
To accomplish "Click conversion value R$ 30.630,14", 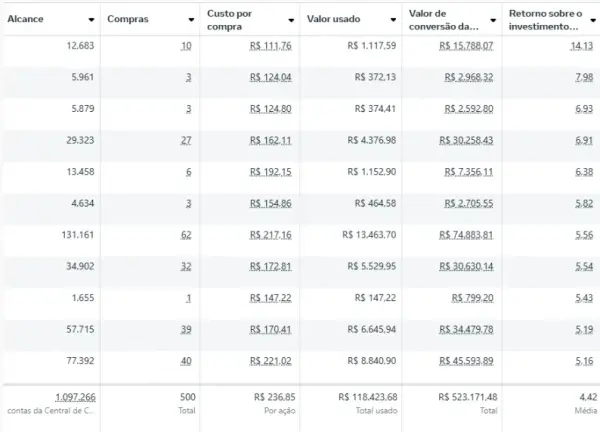I will pyautogui.click(x=466, y=266).
